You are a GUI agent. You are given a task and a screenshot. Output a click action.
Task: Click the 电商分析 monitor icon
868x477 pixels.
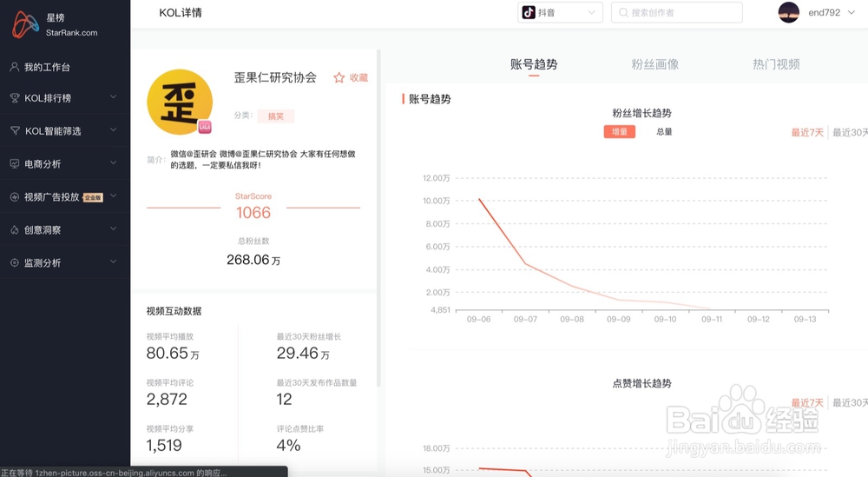[15, 164]
